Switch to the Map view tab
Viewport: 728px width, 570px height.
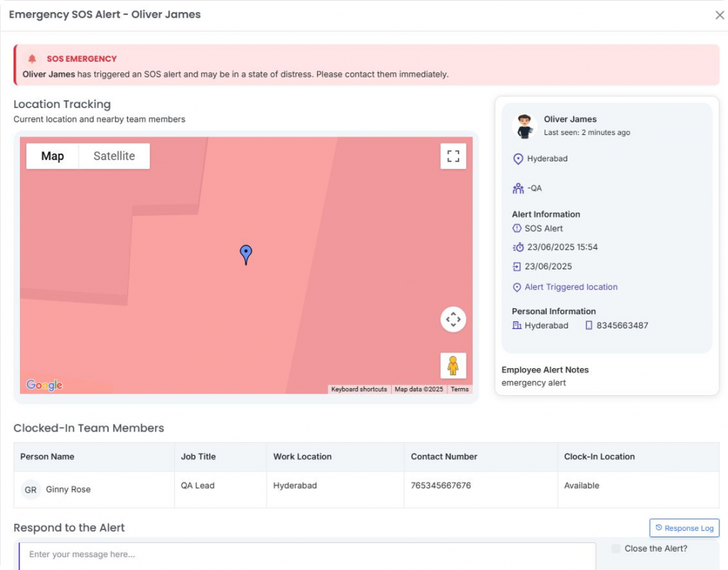53,156
